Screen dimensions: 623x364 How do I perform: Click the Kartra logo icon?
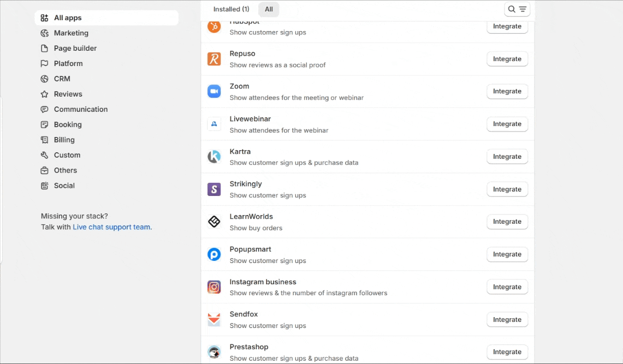[x=214, y=157]
